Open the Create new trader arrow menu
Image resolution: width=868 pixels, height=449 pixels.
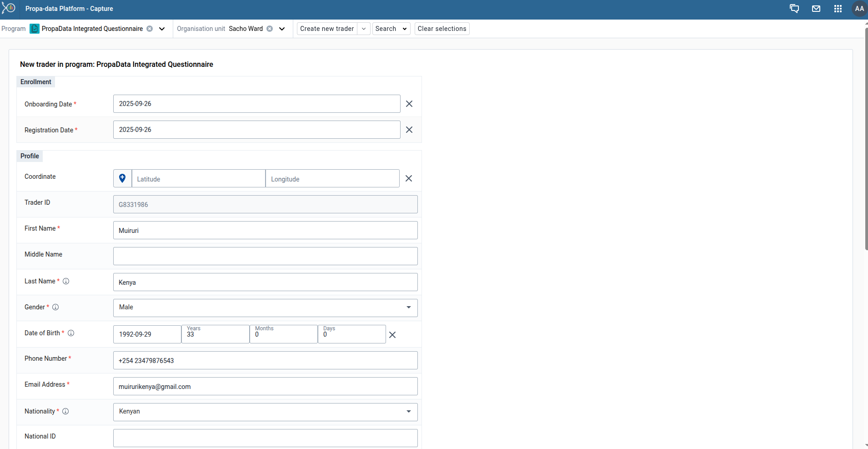[364, 29]
